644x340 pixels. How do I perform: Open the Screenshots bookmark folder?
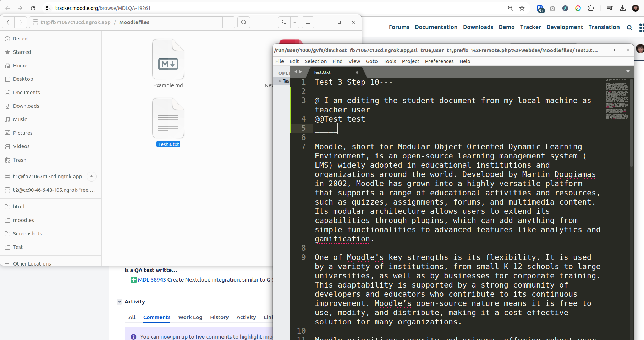(51, 234)
